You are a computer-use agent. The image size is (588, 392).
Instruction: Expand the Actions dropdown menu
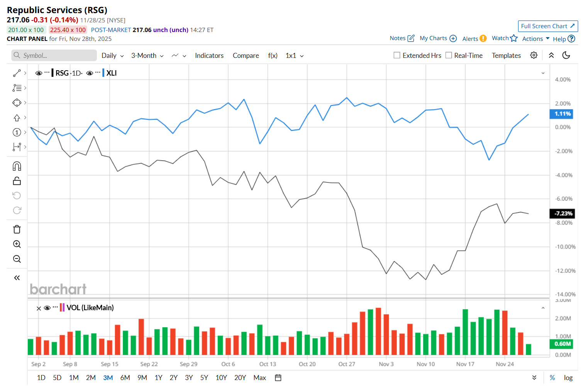coord(535,39)
